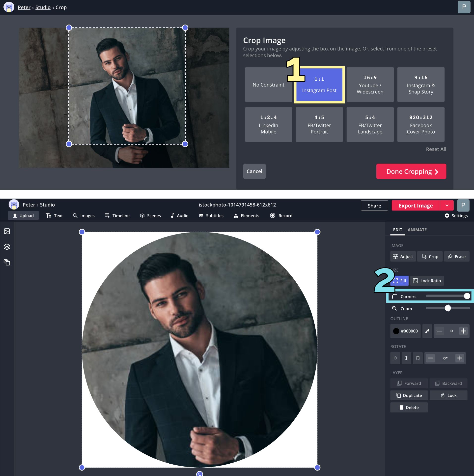The width and height of the screenshot is (474, 476).
Task: Select the Erase tool
Action: (457, 256)
